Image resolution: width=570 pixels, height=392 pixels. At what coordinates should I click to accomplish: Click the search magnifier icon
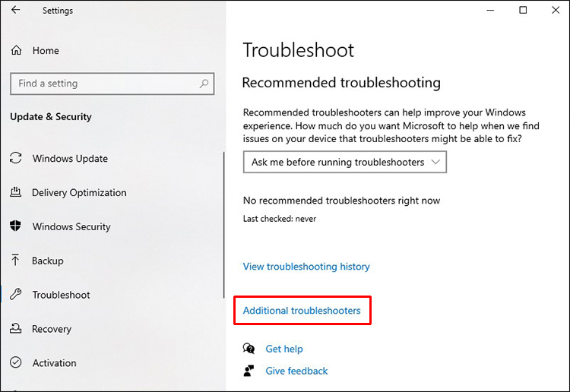tap(205, 84)
